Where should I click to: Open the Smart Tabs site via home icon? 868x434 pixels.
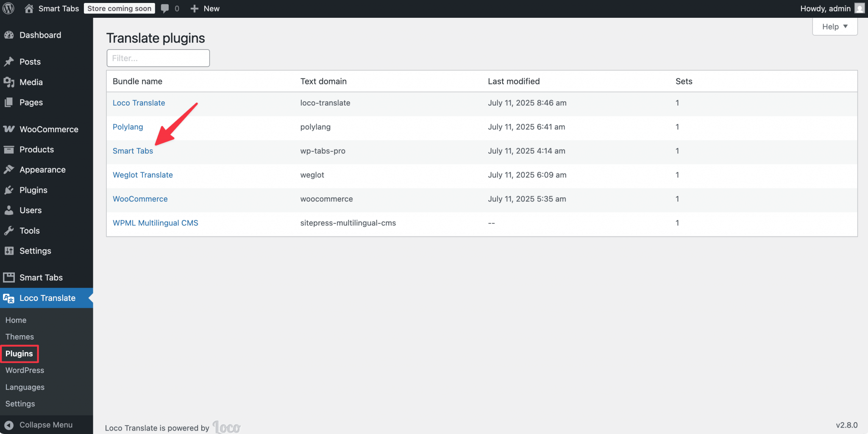28,8
